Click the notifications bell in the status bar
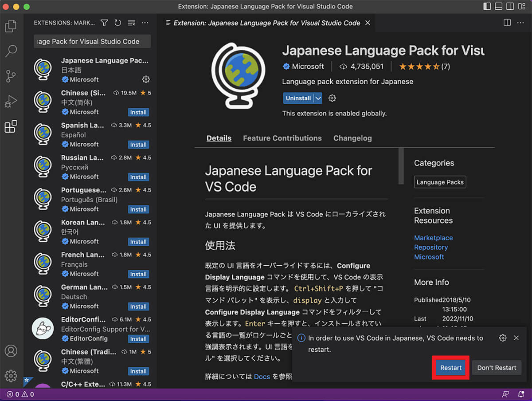Viewport: 532px width, 401px height. click(520, 394)
